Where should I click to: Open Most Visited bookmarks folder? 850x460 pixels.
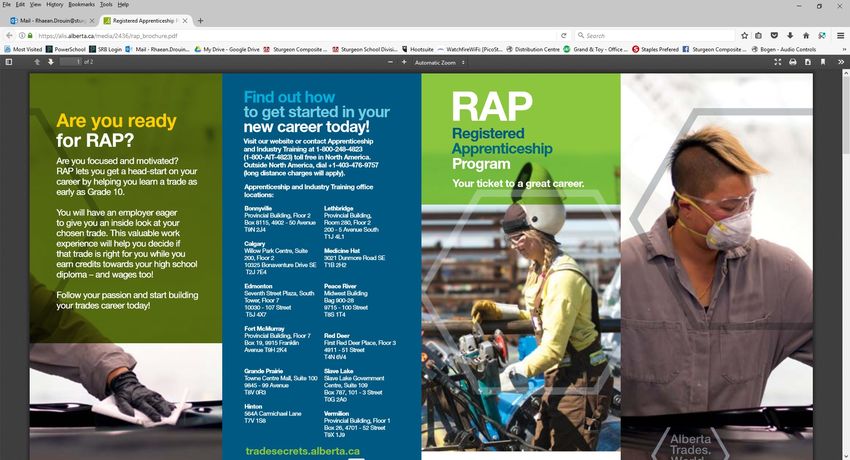(23, 49)
